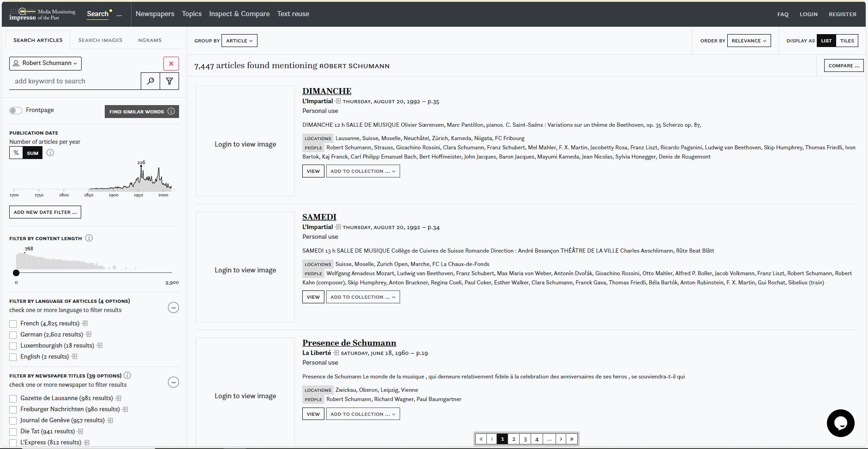This screenshot has width=868, height=449.
Task: Jump to last results page double arrow
Action: click(x=572, y=439)
